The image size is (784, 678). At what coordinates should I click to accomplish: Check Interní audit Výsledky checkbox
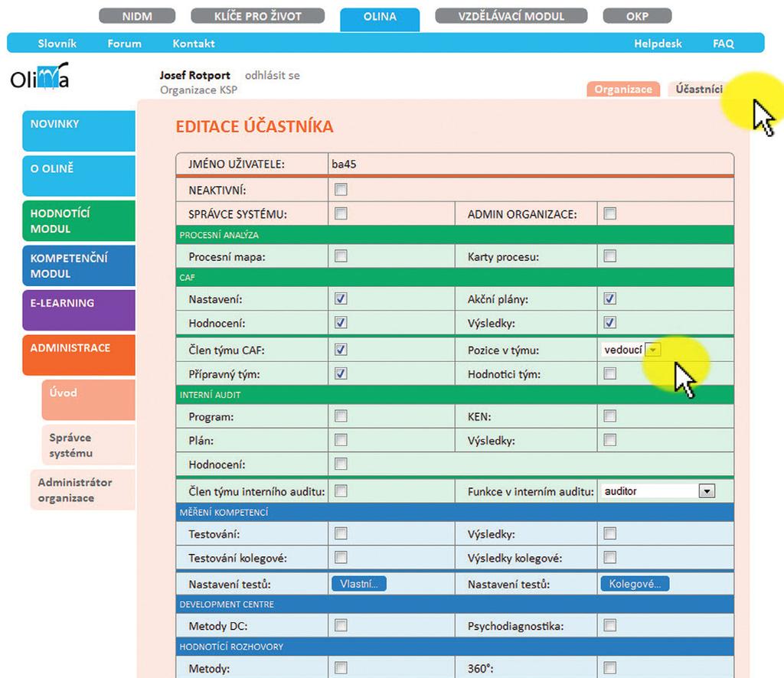pyautogui.click(x=609, y=440)
